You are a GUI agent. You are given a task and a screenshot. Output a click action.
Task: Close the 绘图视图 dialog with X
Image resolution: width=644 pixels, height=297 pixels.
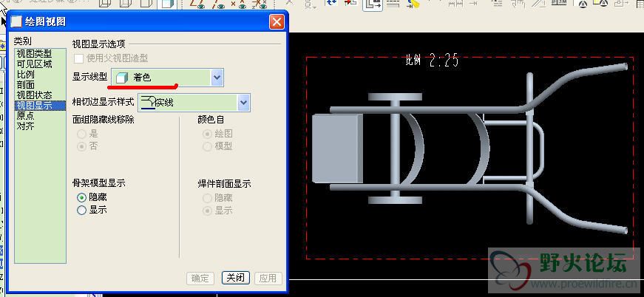click(277, 21)
